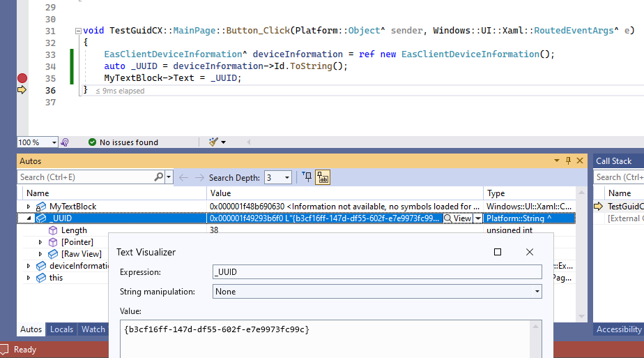Toggle the highlighted value display icon

click(323, 177)
